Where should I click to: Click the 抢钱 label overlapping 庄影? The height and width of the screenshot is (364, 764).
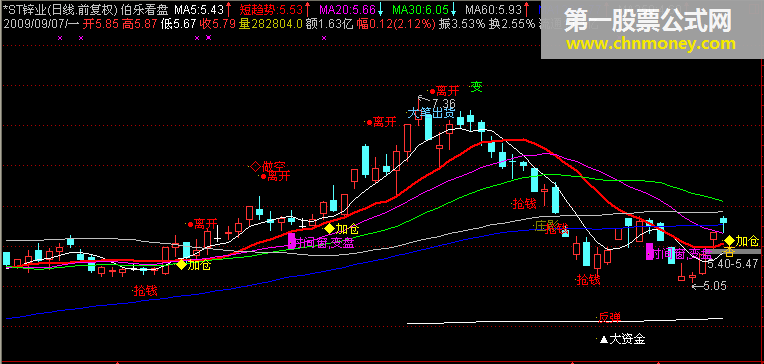pyautogui.click(x=557, y=229)
